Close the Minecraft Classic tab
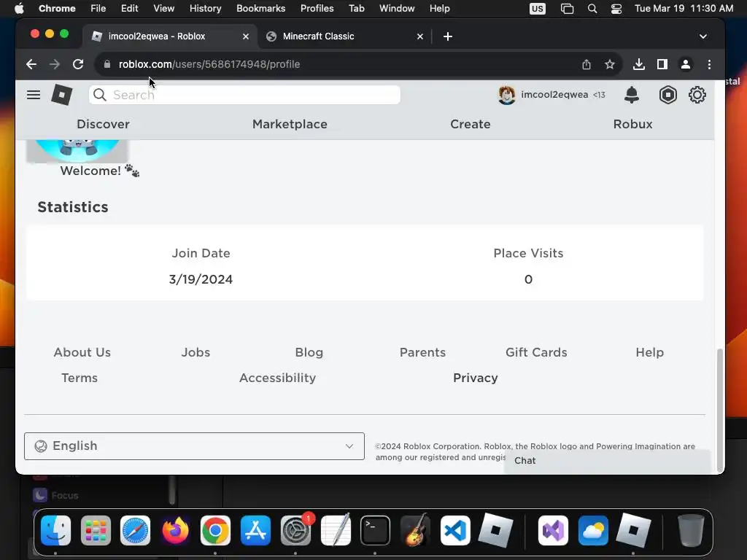Screen dimensions: 747x560 click(x=420, y=36)
